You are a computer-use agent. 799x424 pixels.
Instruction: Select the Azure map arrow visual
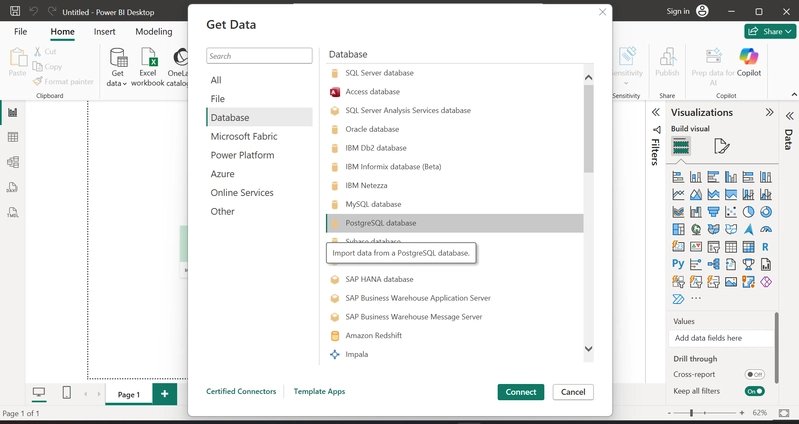pos(748,229)
